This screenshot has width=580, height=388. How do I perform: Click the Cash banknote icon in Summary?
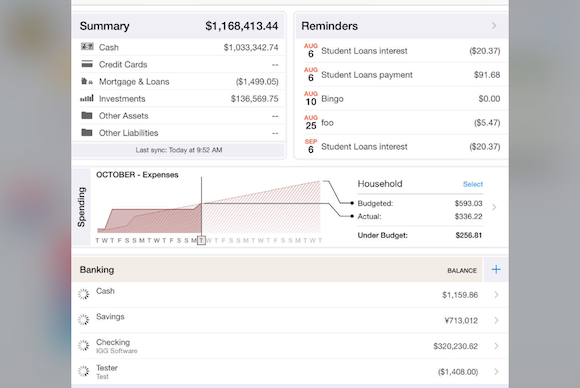point(87,47)
